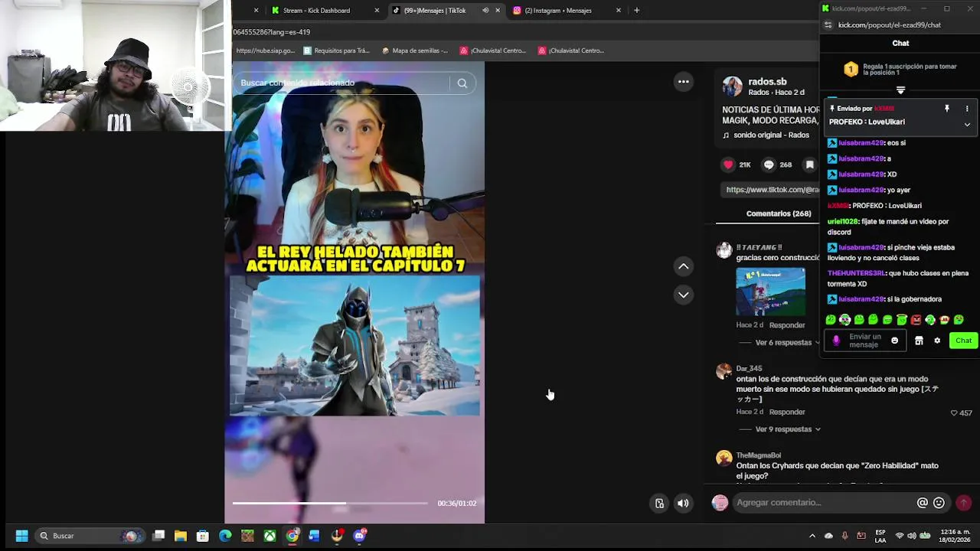Seek on the video progress bar

(330, 503)
